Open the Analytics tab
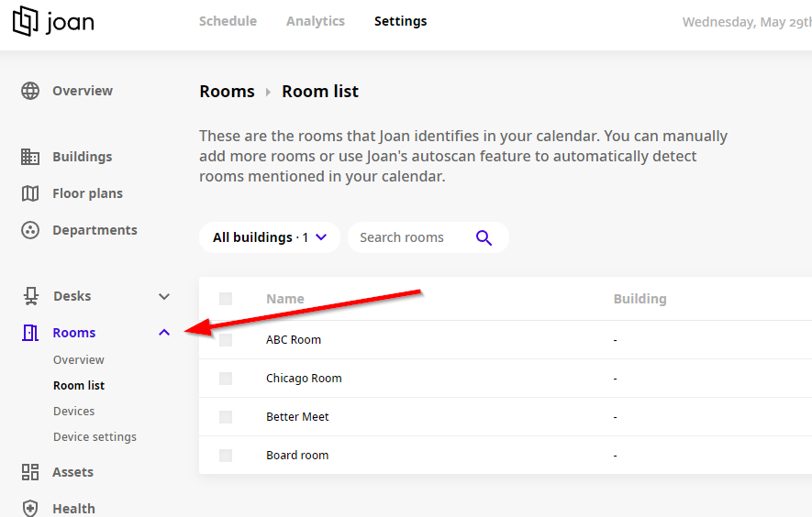This screenshot has height=517, width=812. coord(315,21)
